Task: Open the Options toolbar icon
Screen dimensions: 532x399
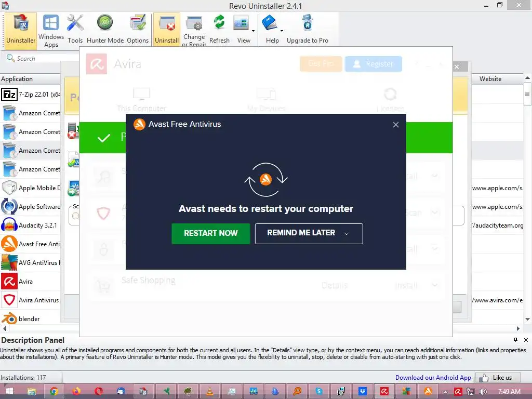Action: pyautogui.click(x=137, y=29)
